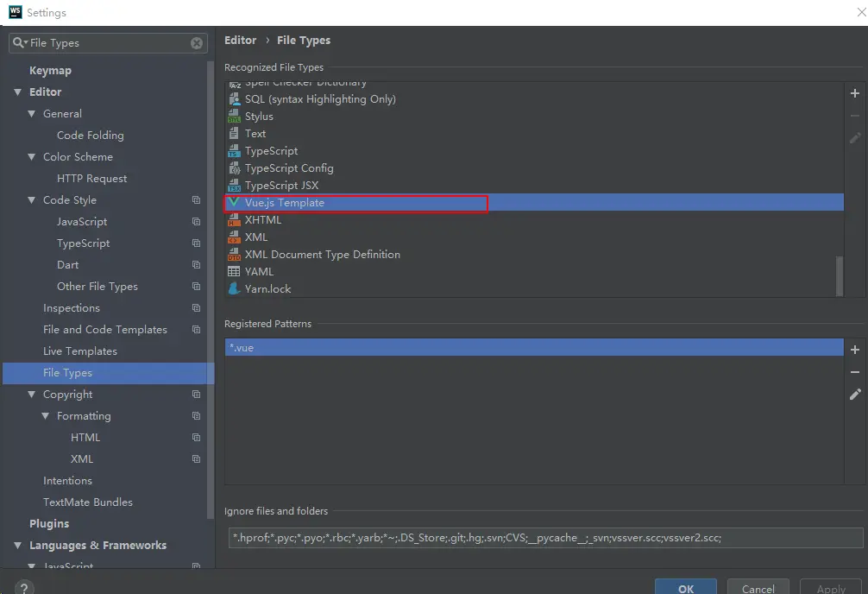This screenshot has width=868, height=594.
Task: Add a new recognized file type
Action: pos(855,93)
